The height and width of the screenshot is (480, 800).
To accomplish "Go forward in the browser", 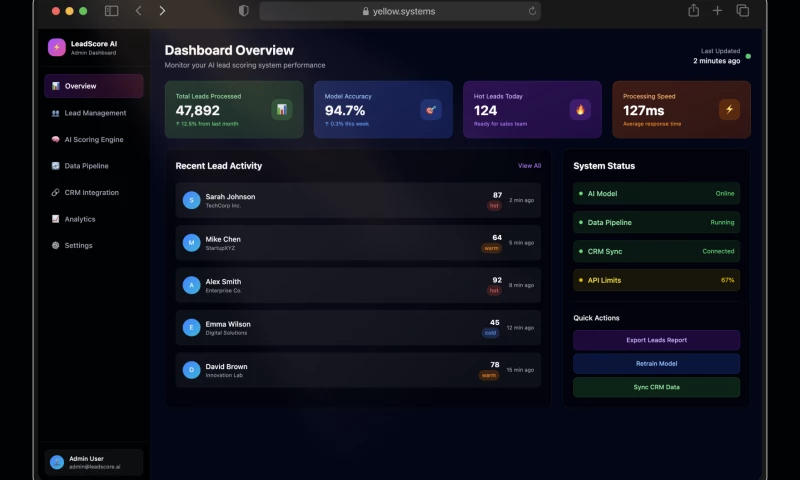I will click(162, 11).
